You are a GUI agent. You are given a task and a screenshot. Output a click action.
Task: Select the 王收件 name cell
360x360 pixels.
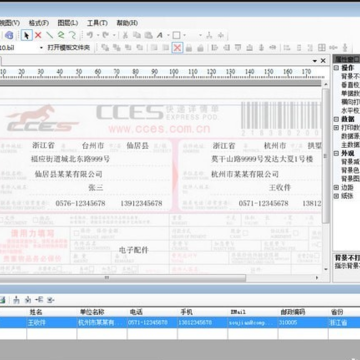(52, 323)
